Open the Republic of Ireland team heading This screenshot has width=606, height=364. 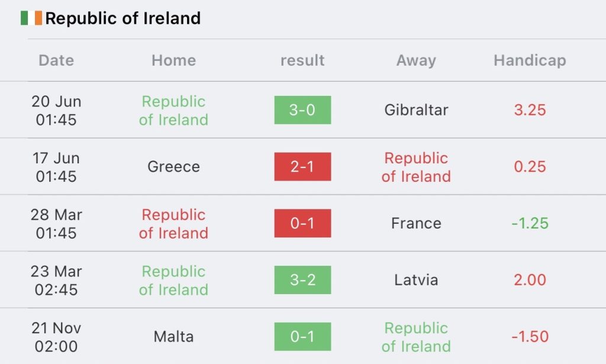pyautogui.click(x=123, y=18)
